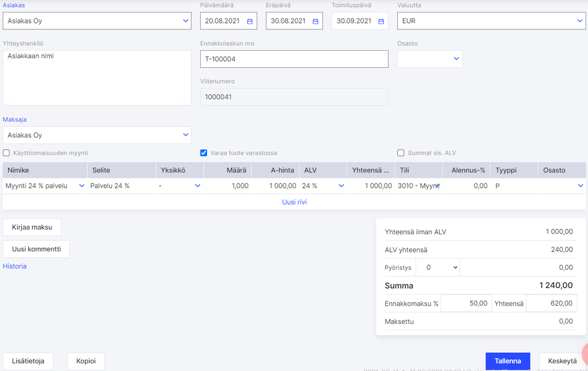Click the Selite column header
588x371 pixels.
122,170
